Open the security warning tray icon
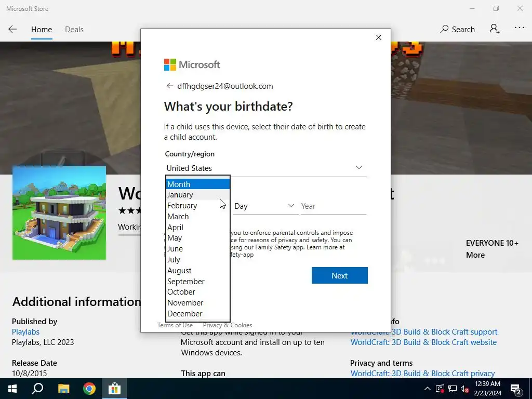 point(440,389)
